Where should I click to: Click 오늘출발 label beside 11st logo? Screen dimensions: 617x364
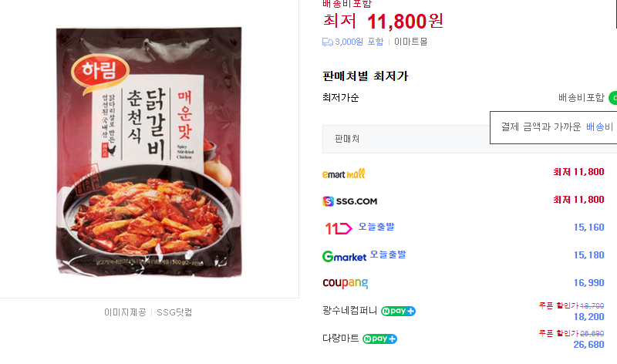(376, 227)
